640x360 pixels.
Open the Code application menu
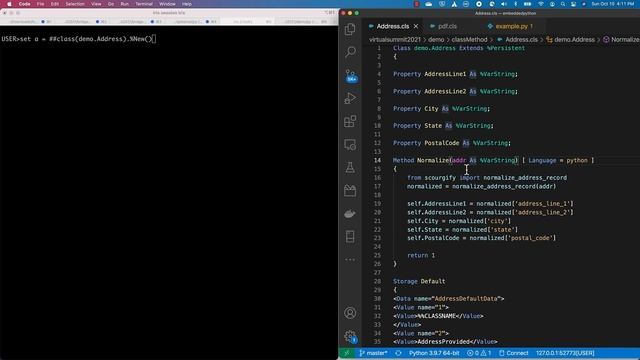pos(24,4)
